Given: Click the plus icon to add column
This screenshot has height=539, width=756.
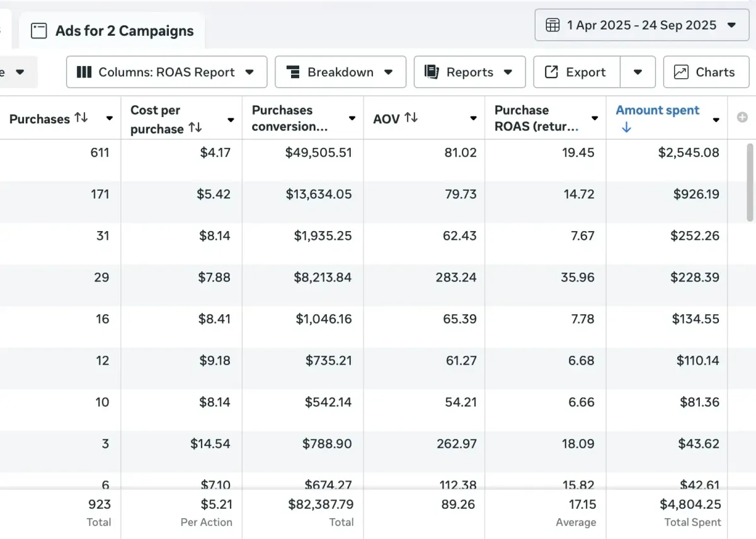Looking at the screenshot, I should click(742, 117).
